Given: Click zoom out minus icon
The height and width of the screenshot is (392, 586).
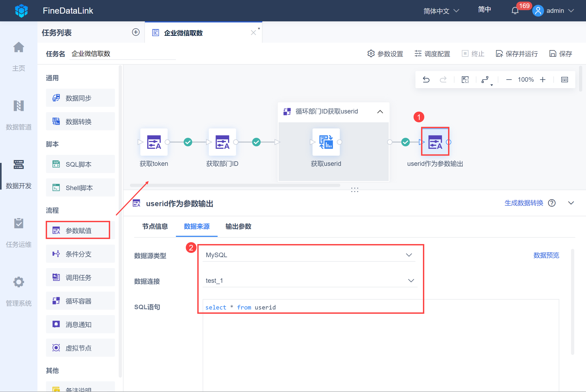Looking at the screenshot, I should click(509, 80).
